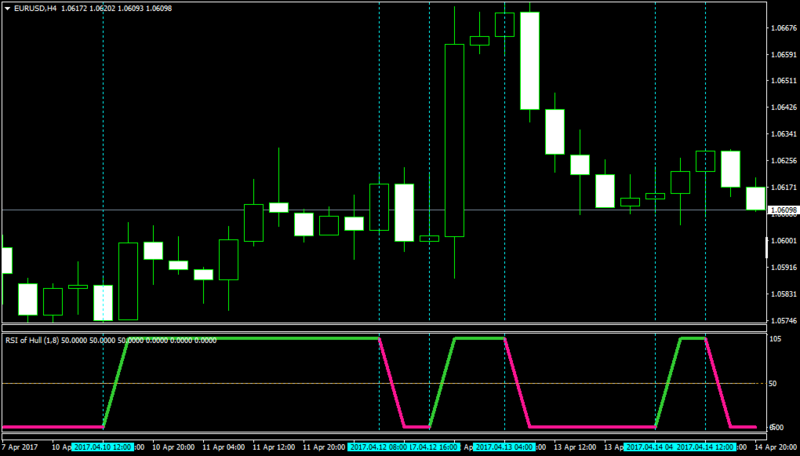This screenshot has height=456, width=800.
Task: Click the 11 Apr 04:00 time label
Action: (223, 447)
